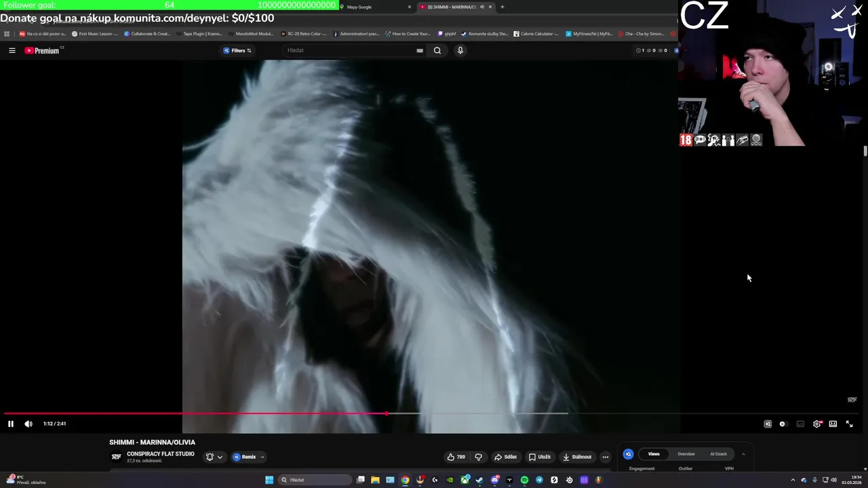Open clock showing 19:34 in taskbar

pos(852,480)
